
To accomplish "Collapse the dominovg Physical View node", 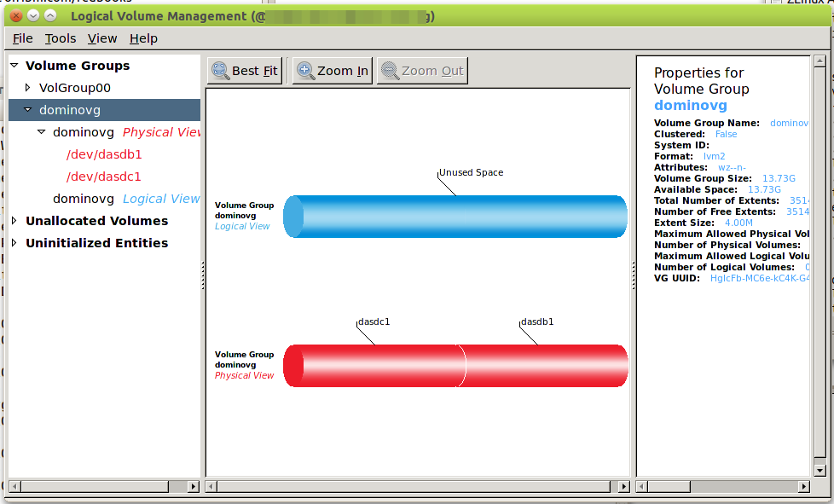I will [x=42, y=132].
